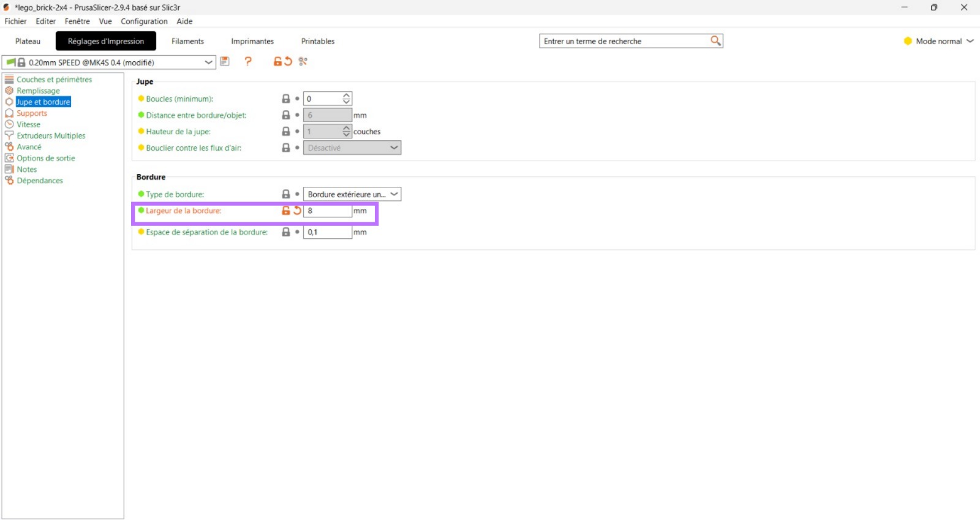Open the Configuration menu

pyautogui.click(x=144, y=21)
